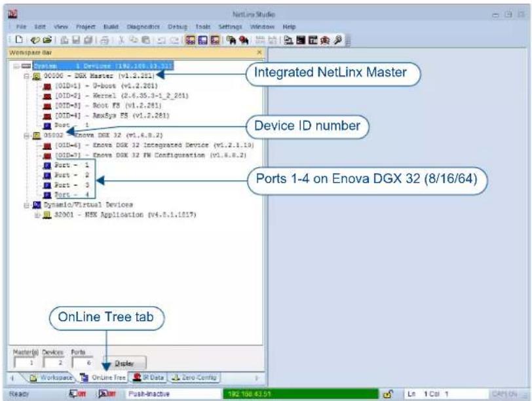The image size is (532, 401).
Task: Open the Debug menu
Action: (178, 26)
